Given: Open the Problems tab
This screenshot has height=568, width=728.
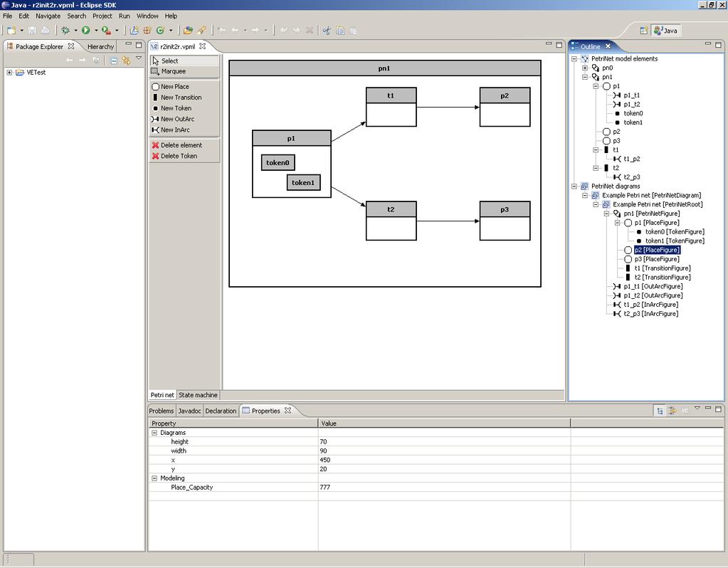Looking at the screenshot, I should pyautogui.click(x=161, y=411).
